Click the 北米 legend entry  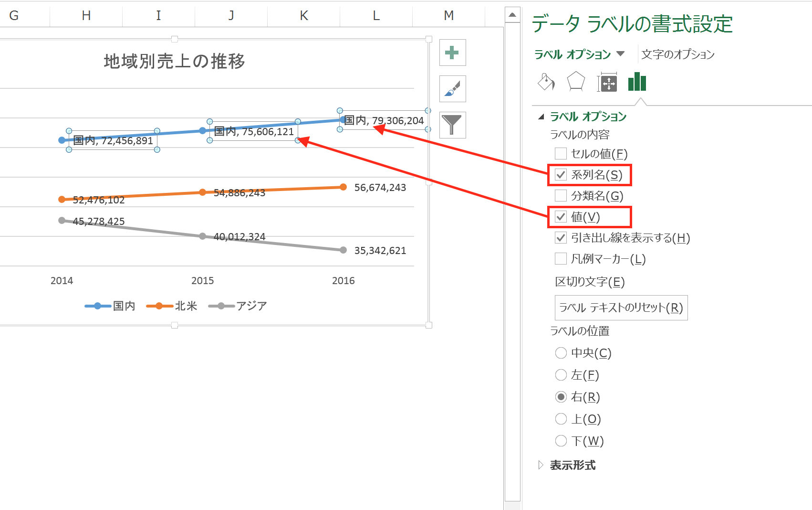tap(172, 306)
